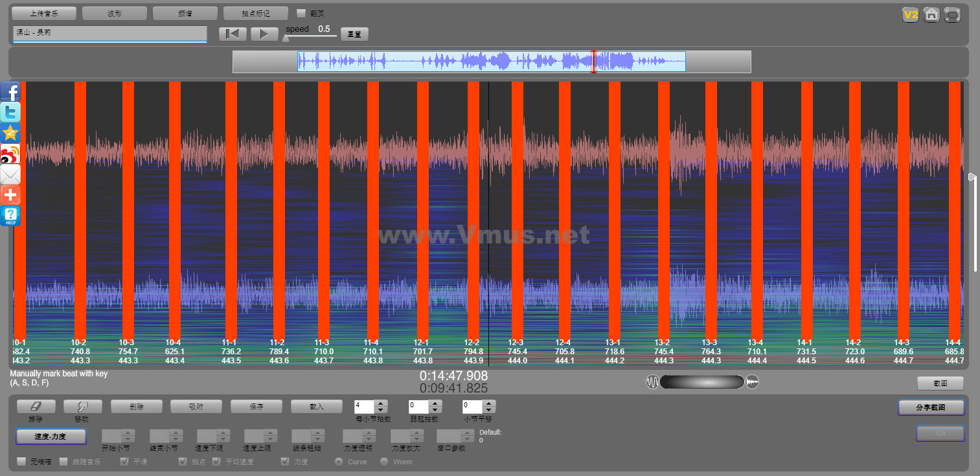Save beats with 保存 button

click(256, 406)
